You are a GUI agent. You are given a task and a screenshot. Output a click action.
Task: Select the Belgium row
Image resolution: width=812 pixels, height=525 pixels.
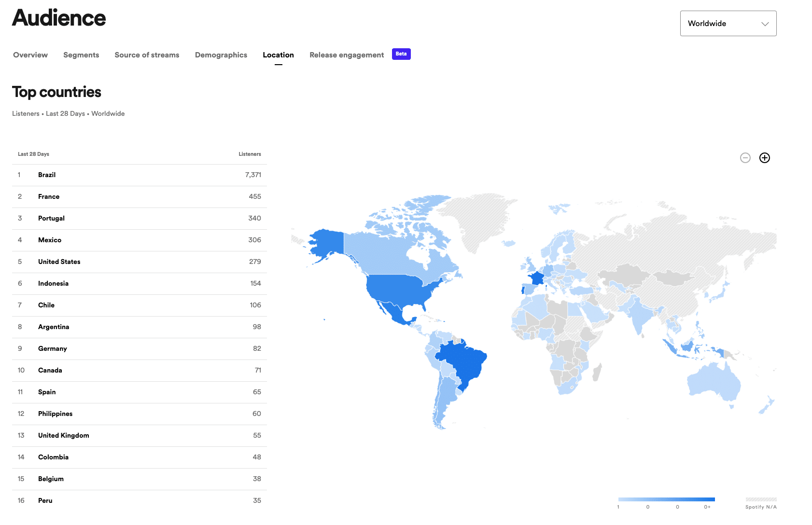pyautogui.click(x=139, y=479)
